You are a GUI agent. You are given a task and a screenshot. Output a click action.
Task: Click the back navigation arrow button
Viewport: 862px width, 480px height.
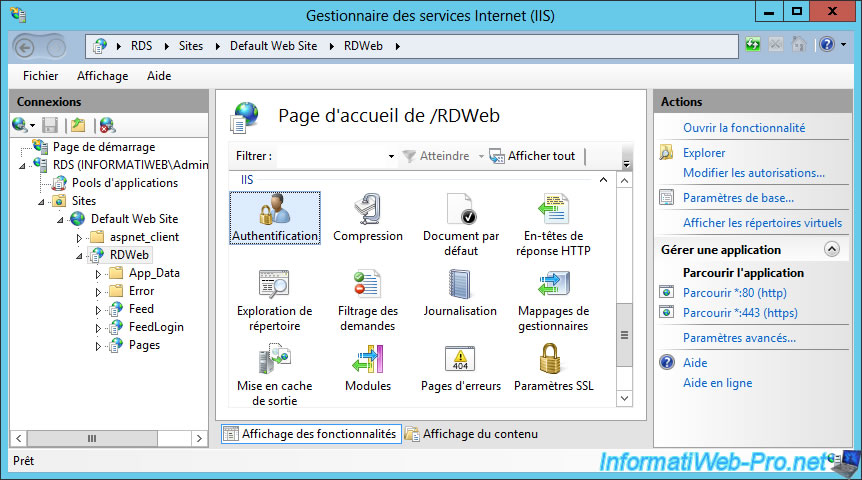[x=24, y=47]
